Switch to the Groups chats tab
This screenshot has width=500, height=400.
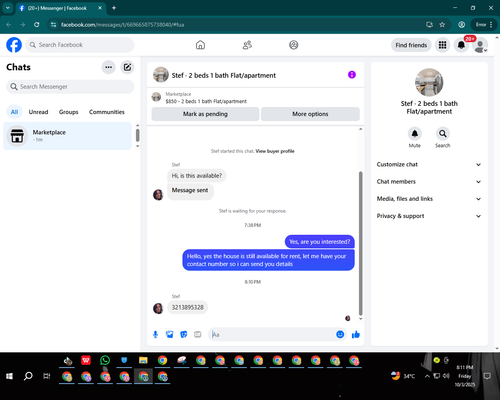(x=69, y=112)
